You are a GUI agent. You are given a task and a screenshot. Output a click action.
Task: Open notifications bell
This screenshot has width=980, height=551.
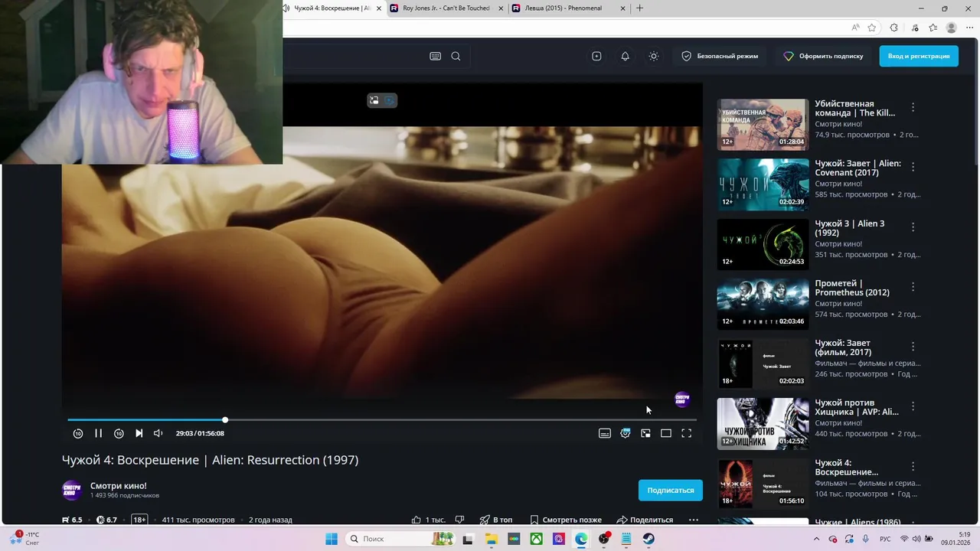pyautogui.click(x=625, y=56)
